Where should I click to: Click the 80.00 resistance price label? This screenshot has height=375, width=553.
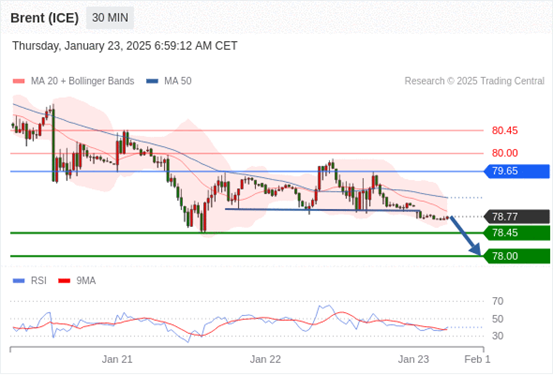pos(505,153)
